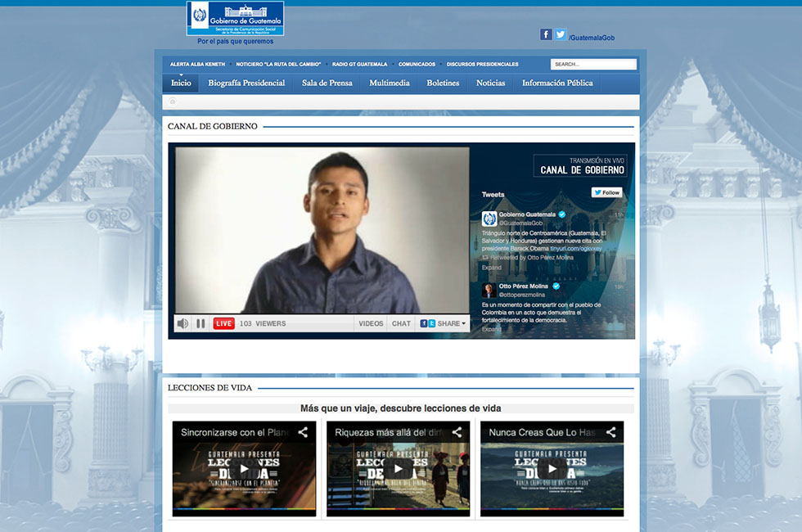Expand the Otto Pérez Molina tweet
802x532 pixels.
coord(492,329)
